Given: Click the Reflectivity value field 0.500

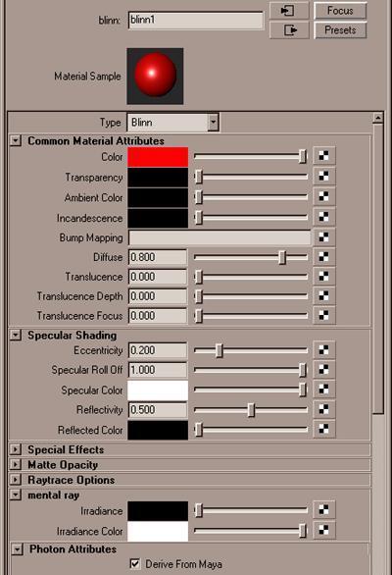Looking at the screenshot, I should pos(158,410).
